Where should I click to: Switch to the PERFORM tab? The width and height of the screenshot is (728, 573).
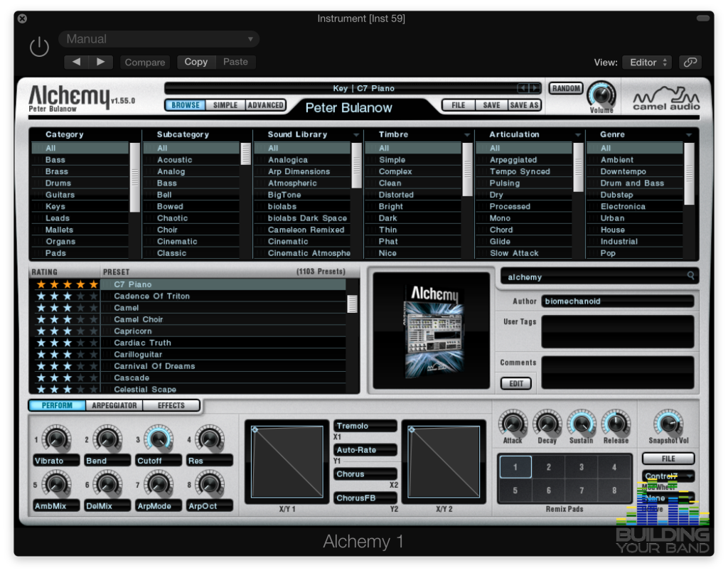[57, 405]
